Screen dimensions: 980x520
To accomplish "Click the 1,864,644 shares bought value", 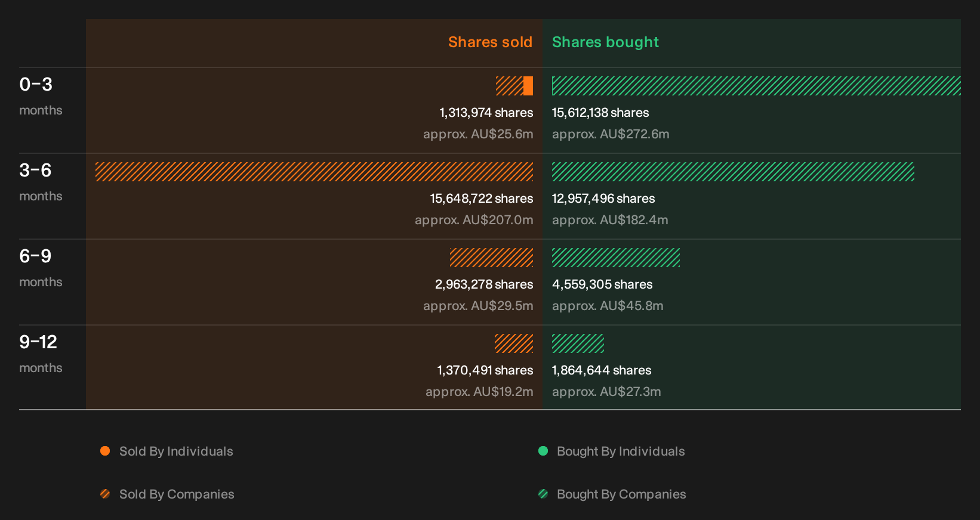I will click(602, 370).
